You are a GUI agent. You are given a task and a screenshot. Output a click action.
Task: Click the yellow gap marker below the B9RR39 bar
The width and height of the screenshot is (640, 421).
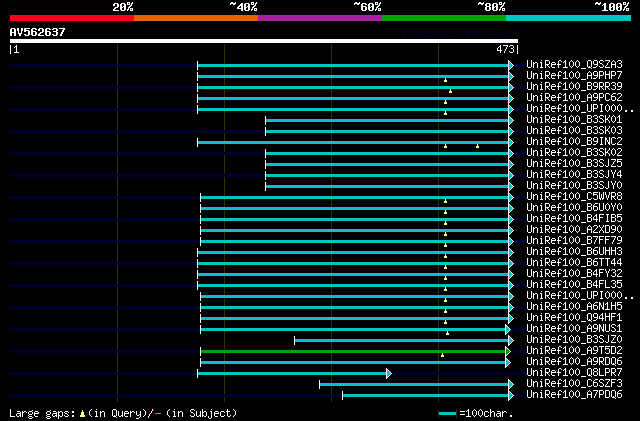[450, 91]
